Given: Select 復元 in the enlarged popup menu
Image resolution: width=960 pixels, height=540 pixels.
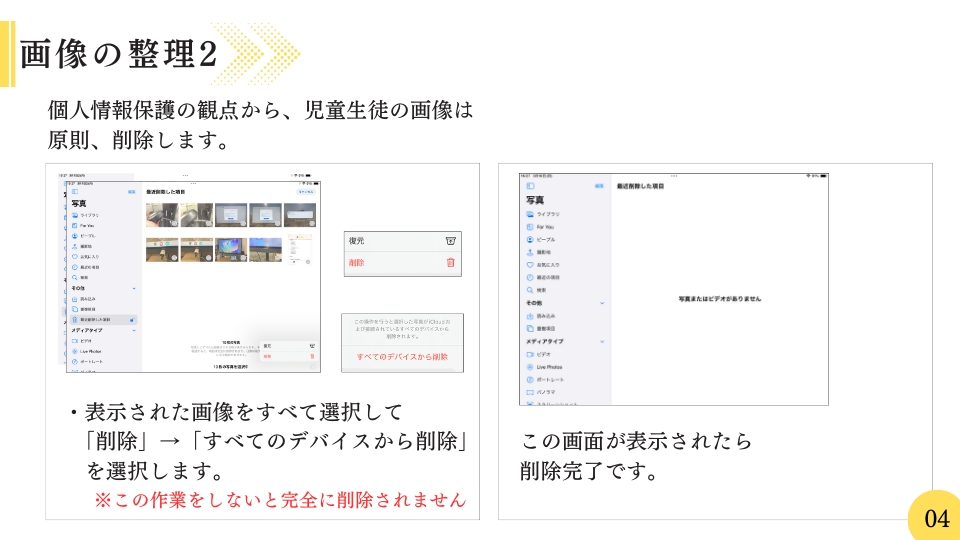Looking at the screenshot, I should 357,241.
